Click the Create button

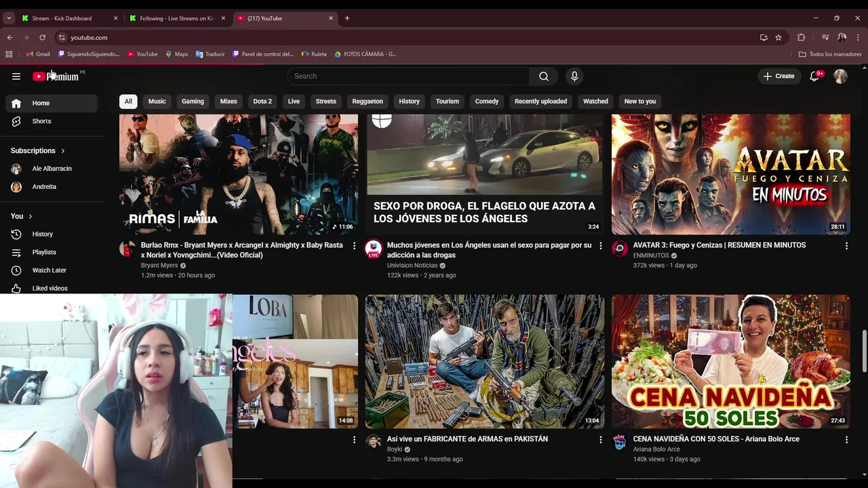(x=778, y=77)
